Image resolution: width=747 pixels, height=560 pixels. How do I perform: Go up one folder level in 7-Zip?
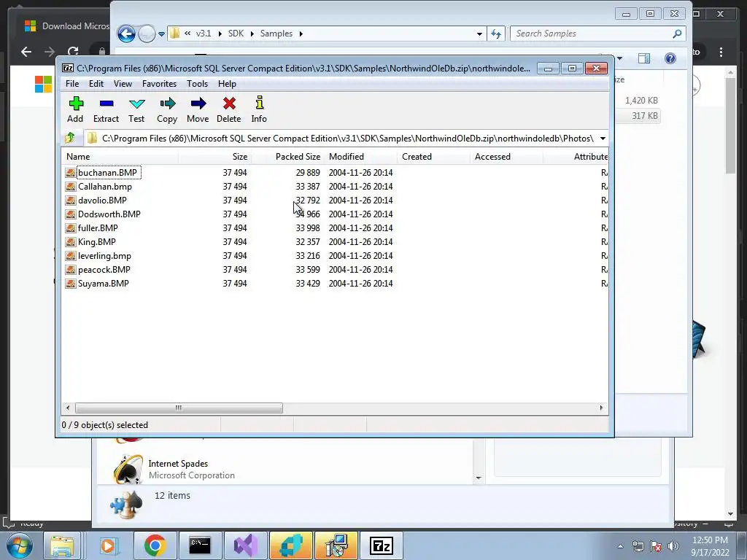point(70,138)
